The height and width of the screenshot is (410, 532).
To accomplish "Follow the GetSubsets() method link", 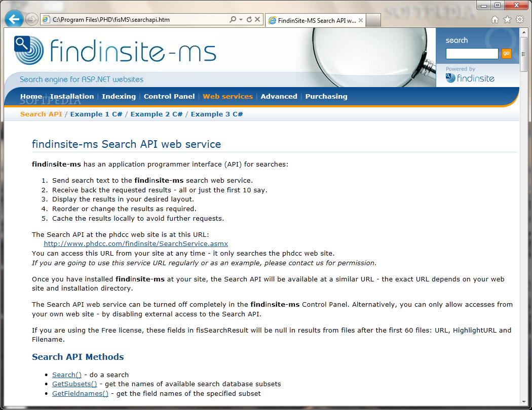I will pyautogui.click(x=74, y=384).
